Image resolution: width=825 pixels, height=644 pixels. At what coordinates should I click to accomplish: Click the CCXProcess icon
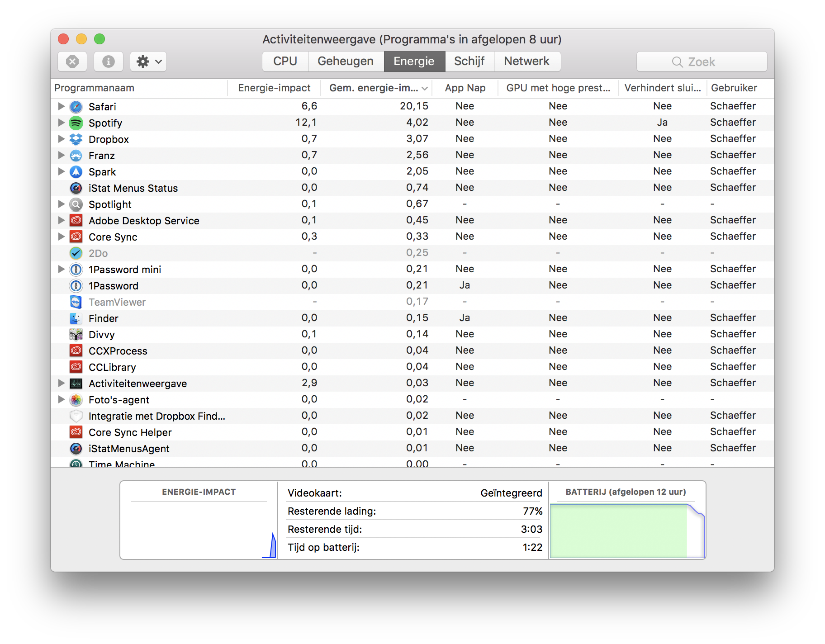pyautogui.click(x=76, y=351)
